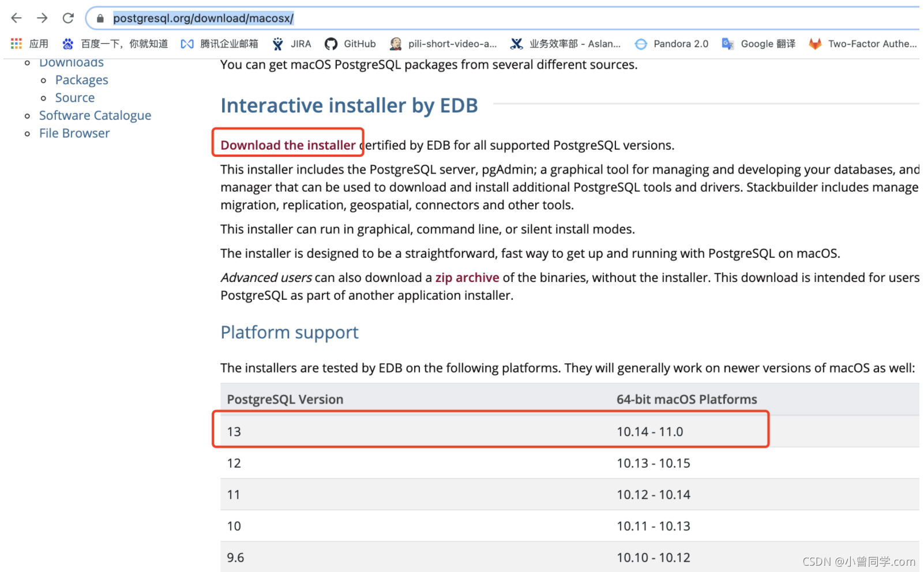Viewport: 924px width, 572px height.
Task: Open the Pandora 2.0 bookmark
Action: click(x=681, y=44)
